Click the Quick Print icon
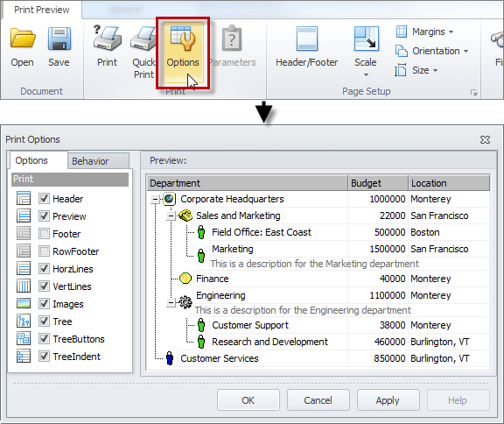Screen dimensions: 504x424 [143, 39]
